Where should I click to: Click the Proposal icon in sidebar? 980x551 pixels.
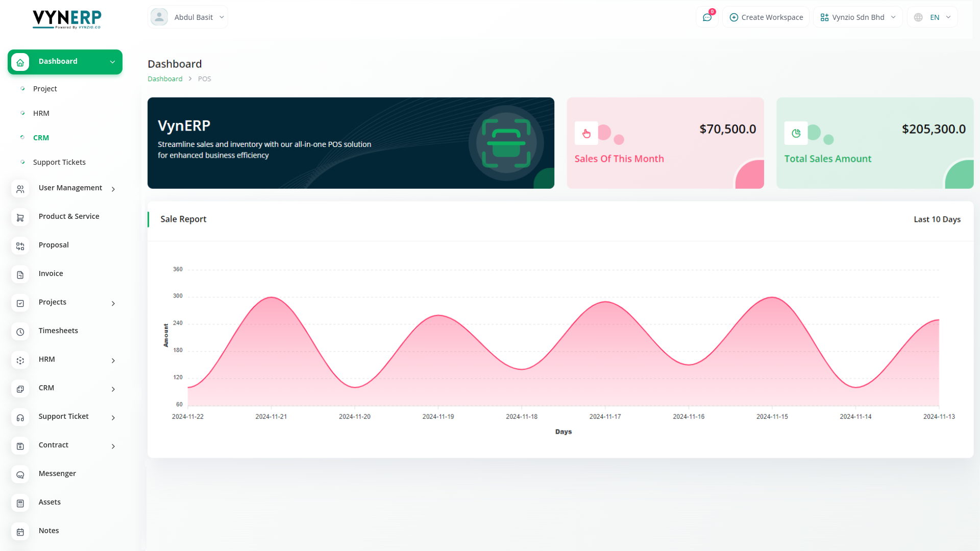(20, 246)
